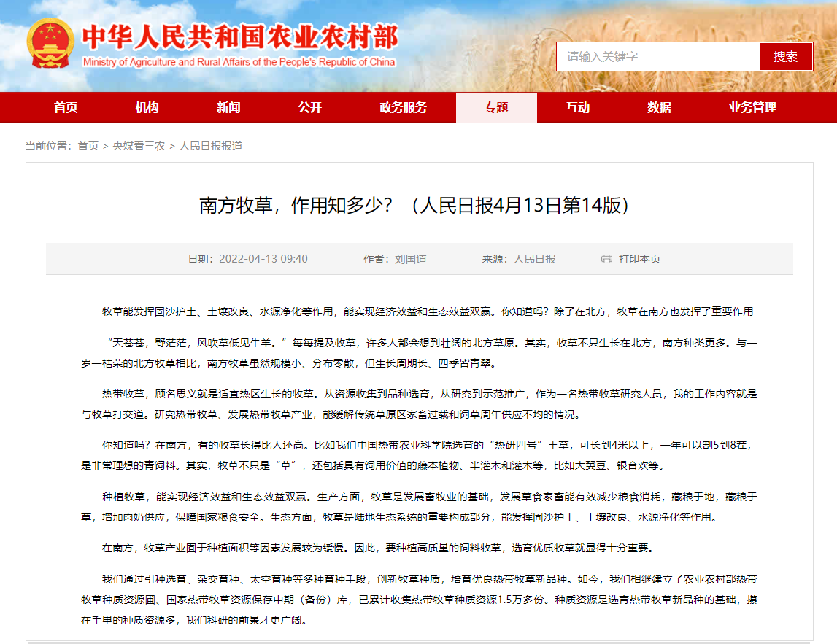This screenshot has height=644, width=837.
Task: Click the paragraph beginning 在南方，牧草产业
Action: pyautogui.click(x=378, y=548)
